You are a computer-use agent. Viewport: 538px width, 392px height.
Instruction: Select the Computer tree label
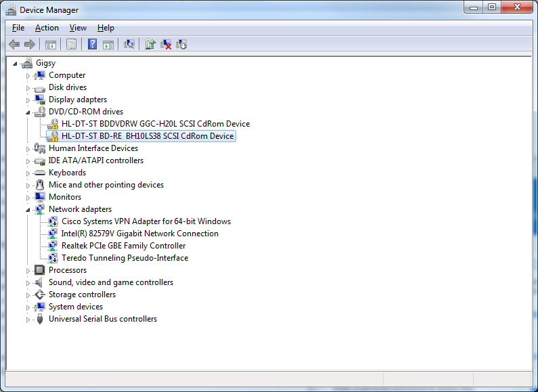67,75
